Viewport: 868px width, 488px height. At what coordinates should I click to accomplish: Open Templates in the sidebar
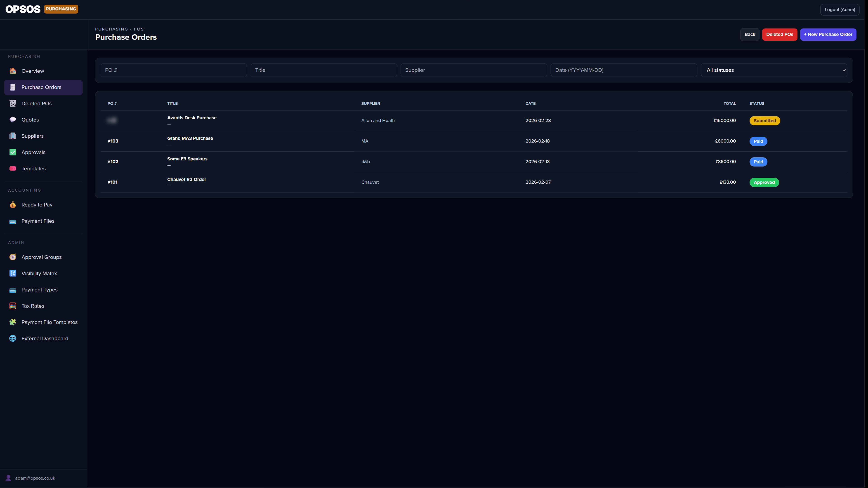click(33, 168)
